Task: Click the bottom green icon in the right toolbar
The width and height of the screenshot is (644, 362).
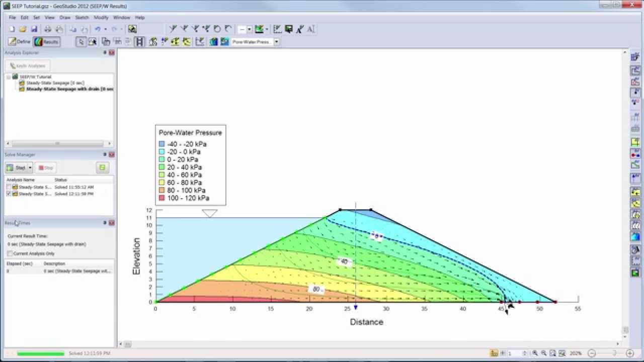Action: pyautogui.click(x=635, y=273)
